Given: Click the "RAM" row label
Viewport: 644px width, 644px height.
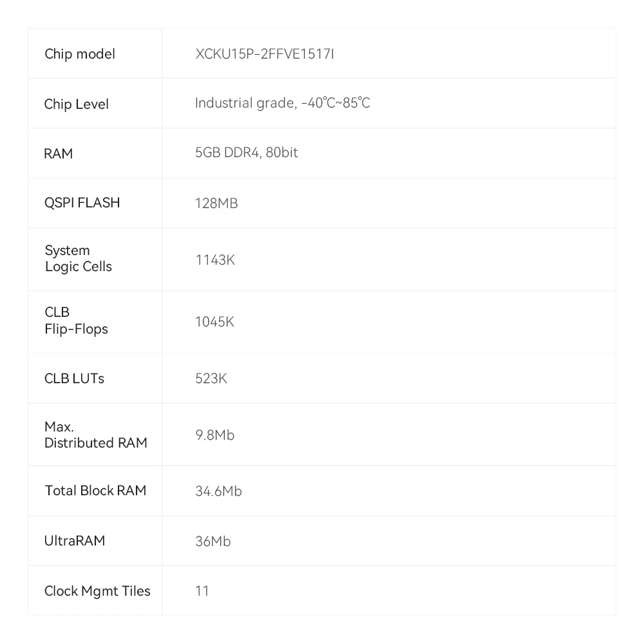Looking at the screenshot, I should (59, 154).
